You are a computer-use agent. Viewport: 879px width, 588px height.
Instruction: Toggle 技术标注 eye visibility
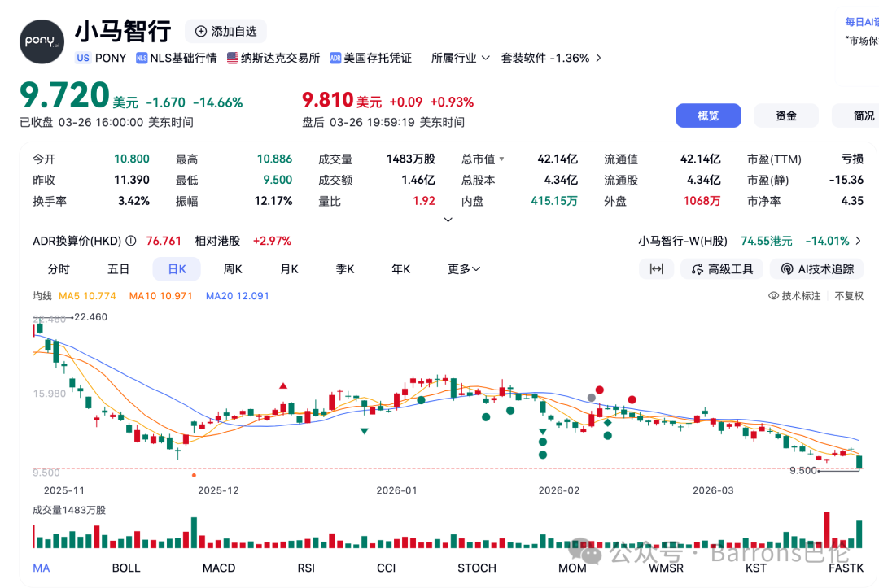tap(774, 296)
